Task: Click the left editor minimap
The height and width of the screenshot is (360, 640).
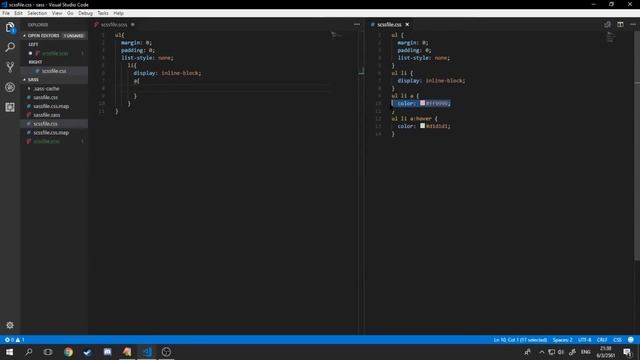Action: [x=336, y=35]
